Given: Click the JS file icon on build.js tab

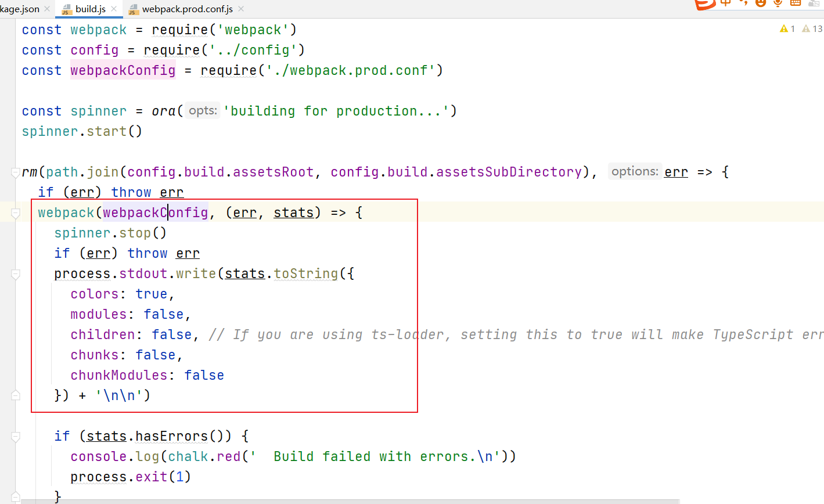Looking at the screenshot, I should pos(66,9).
